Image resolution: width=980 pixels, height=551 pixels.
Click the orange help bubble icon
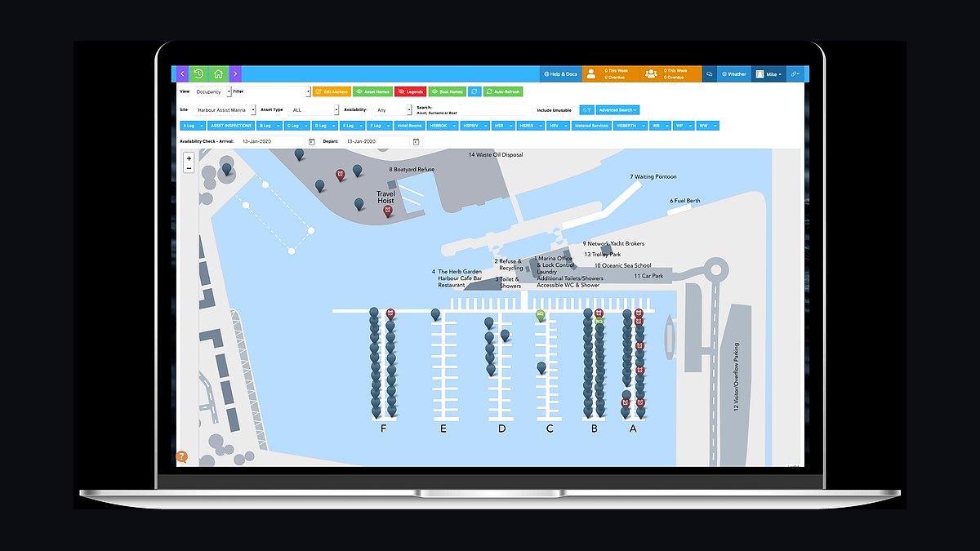(181, 457)
